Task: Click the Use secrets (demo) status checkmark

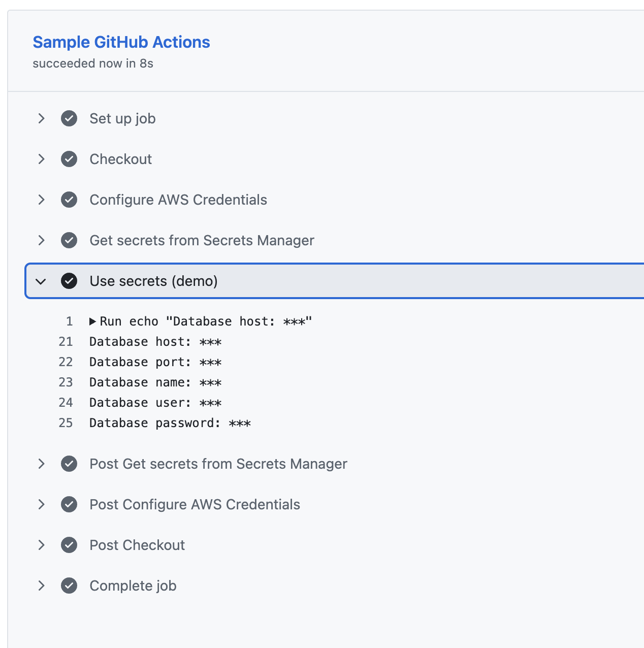Action: click(x=69, y=281)
